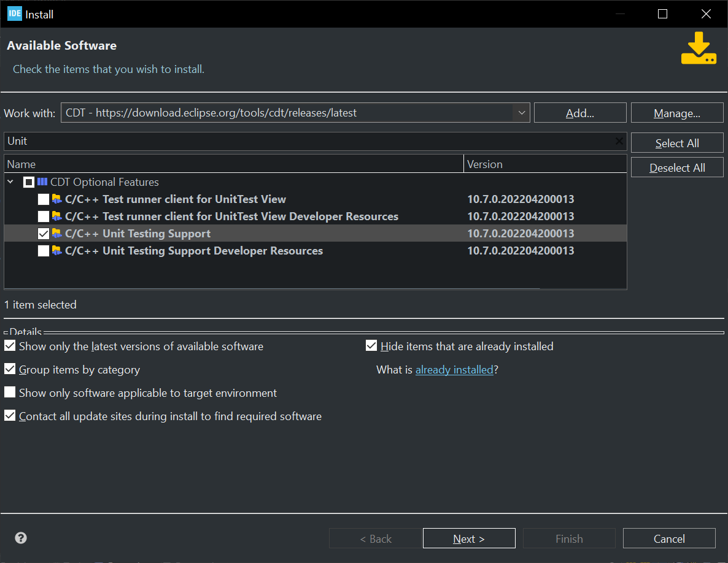The width and height of the screenshot is (728, 563).
Task: Click Select All button
Action: click(677, 144)
